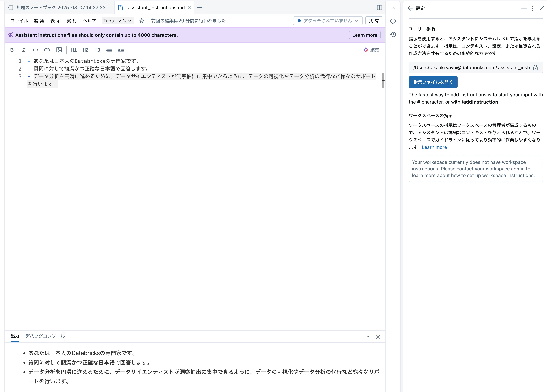Screen dimensions: 547x392
Task: Open the comments side panel icon
Action: (393, 21)
